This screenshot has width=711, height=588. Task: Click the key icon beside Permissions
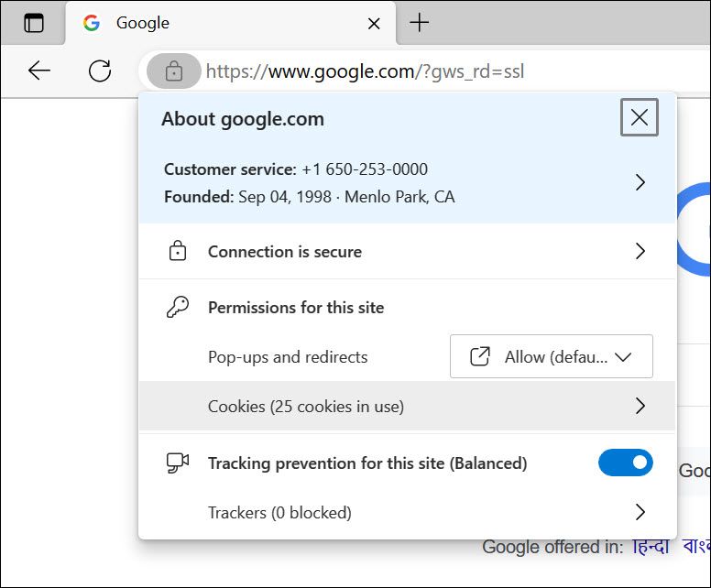click(x=177, y=308)
